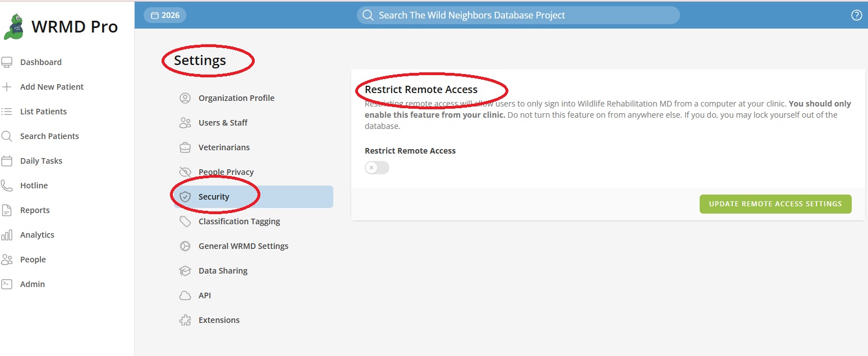Click Update Remote Access Settings button

(x=775, y=204)
